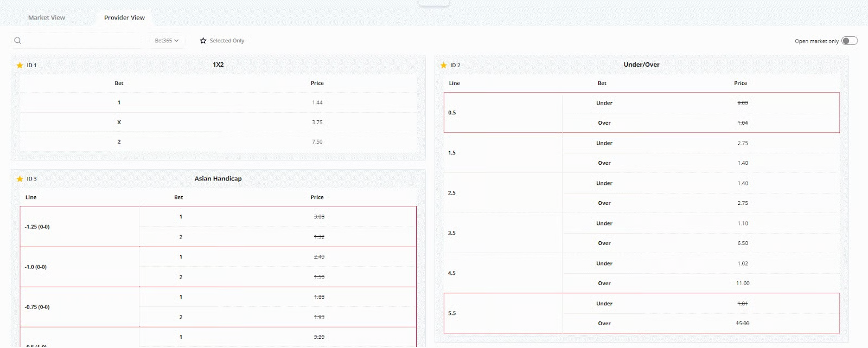Click the Selected Only filter label
Screen dimensions: 868x348
[x=227, y=41]
